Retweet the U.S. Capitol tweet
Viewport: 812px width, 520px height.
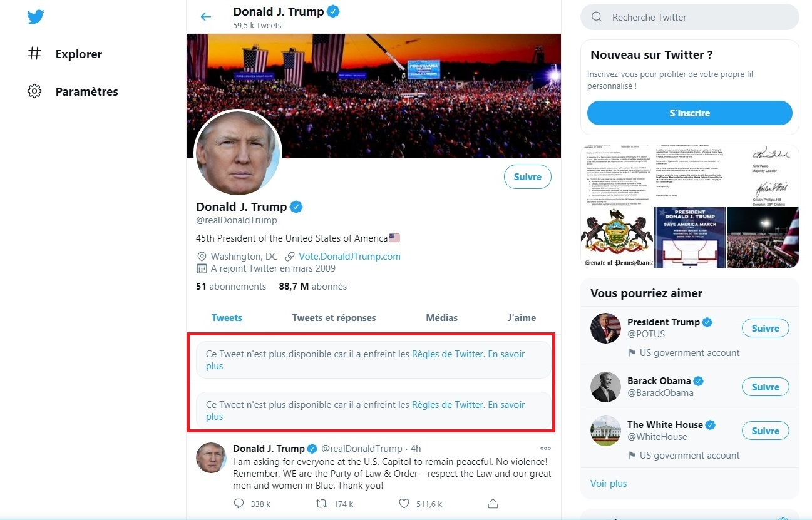321,503
